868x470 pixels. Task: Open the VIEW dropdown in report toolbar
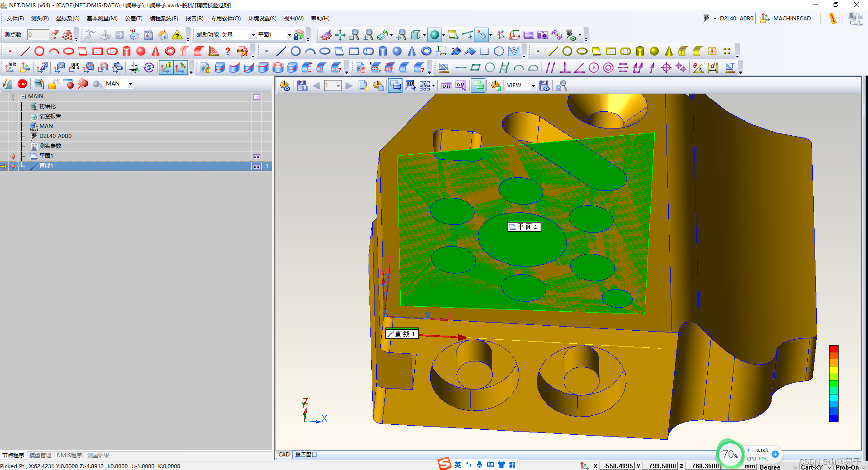pos(533,85)
